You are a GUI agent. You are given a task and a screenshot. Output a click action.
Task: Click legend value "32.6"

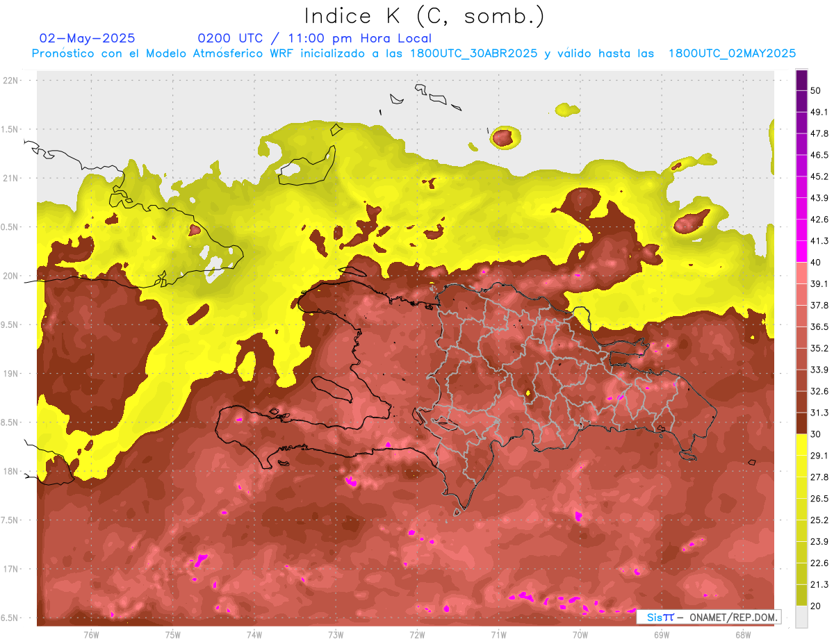click(819, 391)
